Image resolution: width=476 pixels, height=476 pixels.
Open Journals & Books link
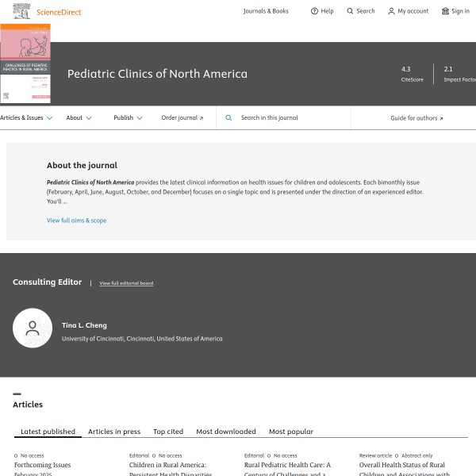pos(266,11)
